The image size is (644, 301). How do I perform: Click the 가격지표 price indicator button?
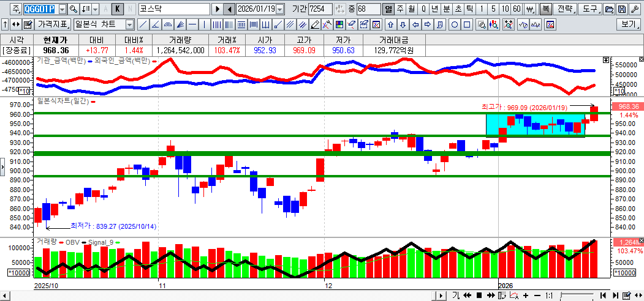[53, 24]
